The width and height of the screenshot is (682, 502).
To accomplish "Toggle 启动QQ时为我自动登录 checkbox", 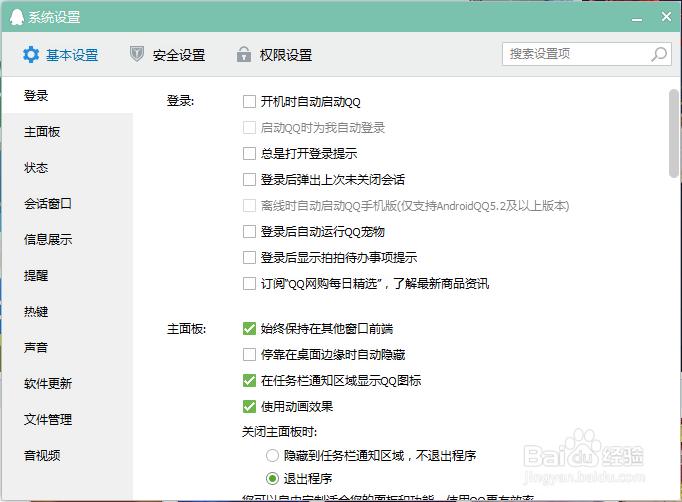I will point(249,127).
